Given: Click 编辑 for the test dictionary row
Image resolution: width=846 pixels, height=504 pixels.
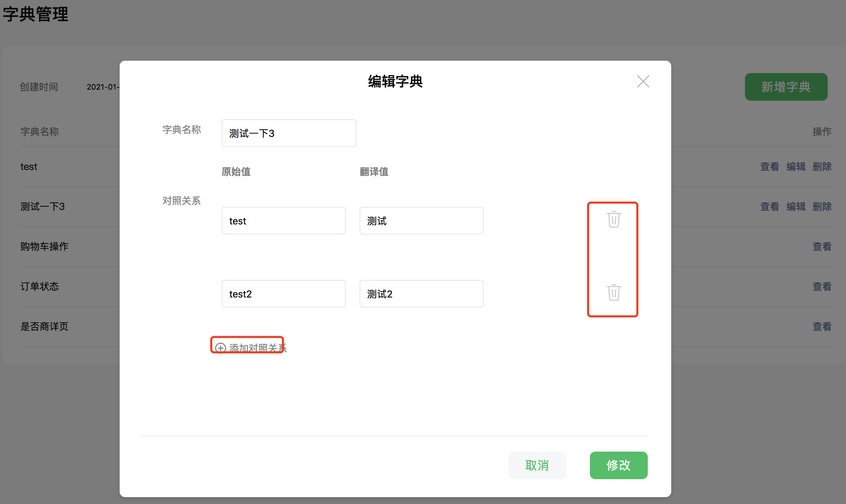Looking at the screenshot, I should click(796, 167).
